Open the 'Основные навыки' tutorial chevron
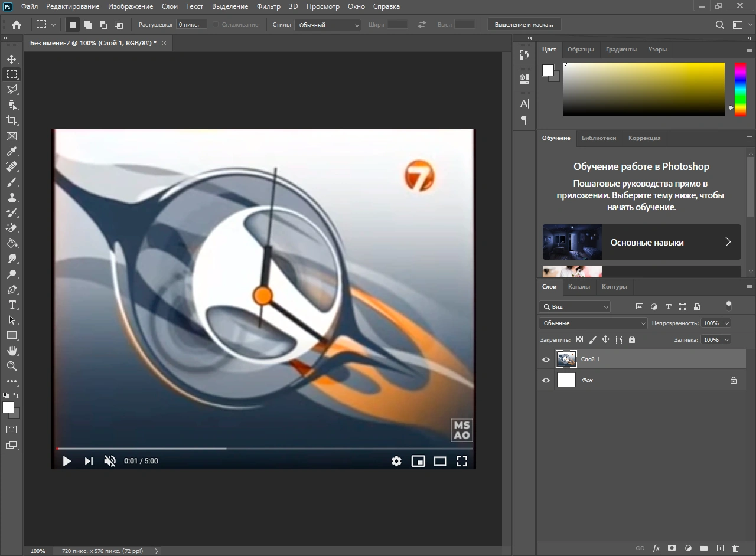The image size is (756, 556). click(x=728, y=242)
